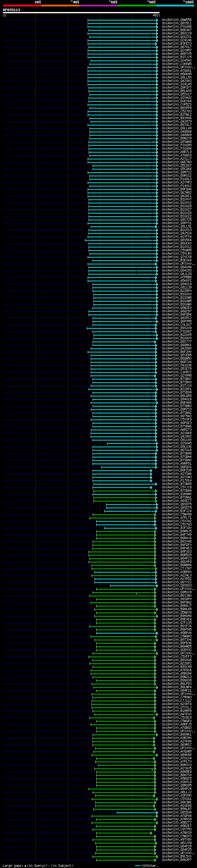This screenshot has height=868, width=197.
Task: Select the UniRef100_Q84P26 label
Action: click(176, 847)
